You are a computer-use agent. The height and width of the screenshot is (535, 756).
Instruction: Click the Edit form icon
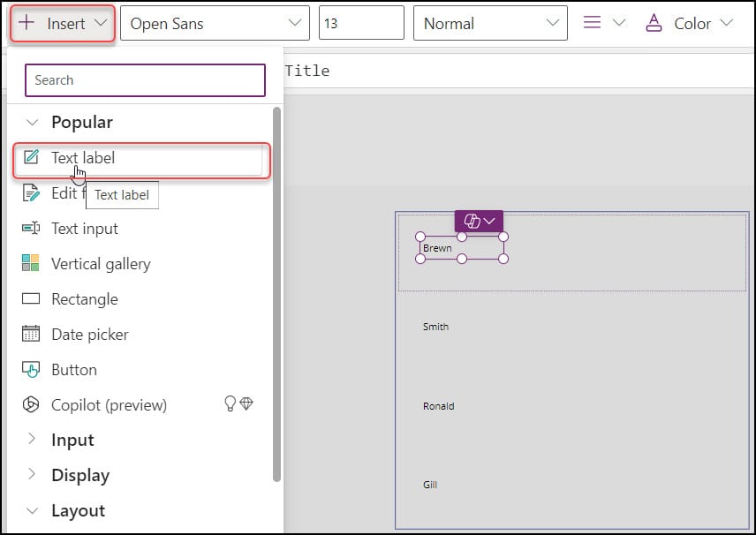(31, 192)
